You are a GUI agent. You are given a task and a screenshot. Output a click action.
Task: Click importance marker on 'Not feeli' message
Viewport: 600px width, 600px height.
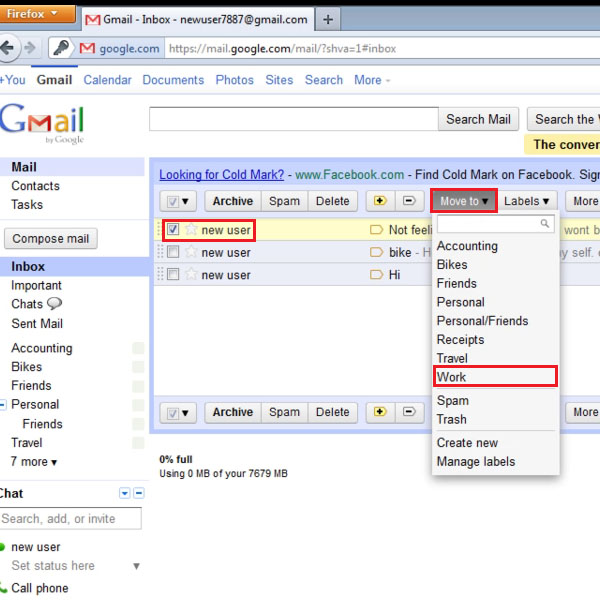(377, 230)
